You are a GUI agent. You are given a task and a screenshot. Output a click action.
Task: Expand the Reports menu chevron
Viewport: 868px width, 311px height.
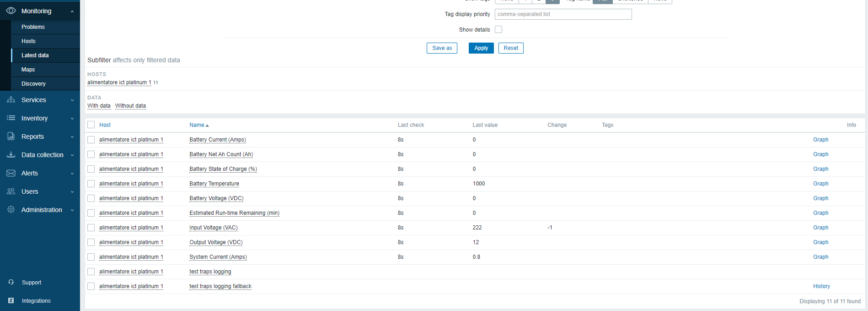[x=72, y=137]
